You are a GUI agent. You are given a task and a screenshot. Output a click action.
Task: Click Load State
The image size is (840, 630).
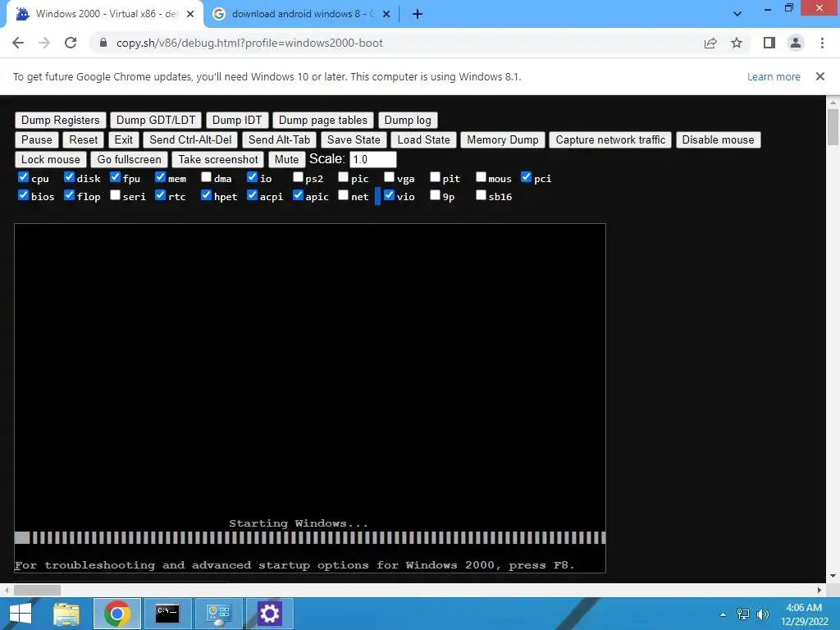pos(423,139)
